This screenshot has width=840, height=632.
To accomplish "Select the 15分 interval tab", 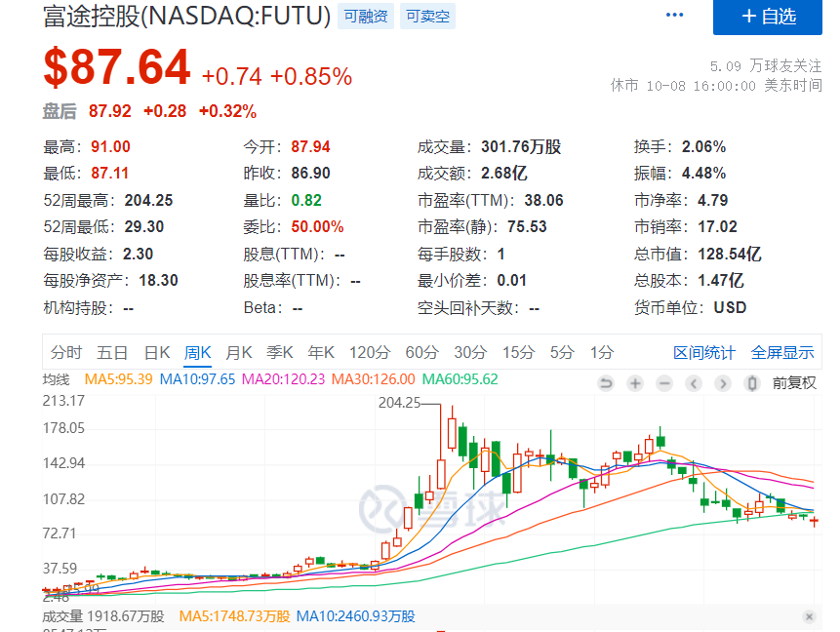I will click(519, 352).
